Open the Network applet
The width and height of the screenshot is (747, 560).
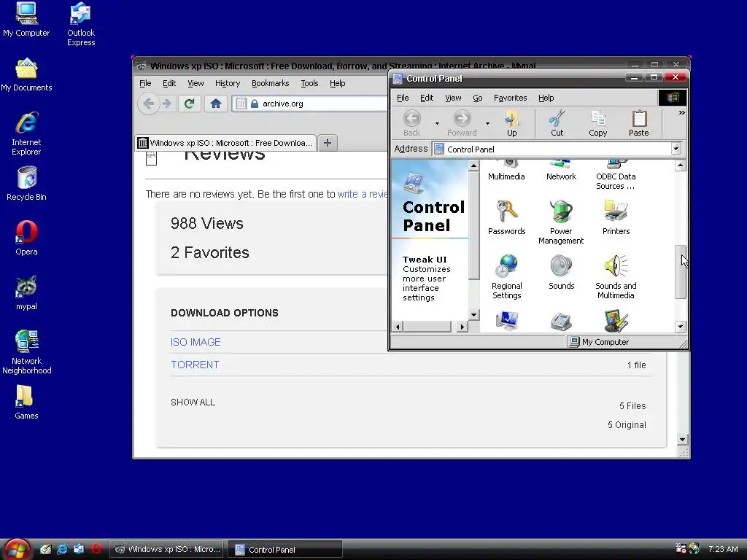tap(561, 171)
